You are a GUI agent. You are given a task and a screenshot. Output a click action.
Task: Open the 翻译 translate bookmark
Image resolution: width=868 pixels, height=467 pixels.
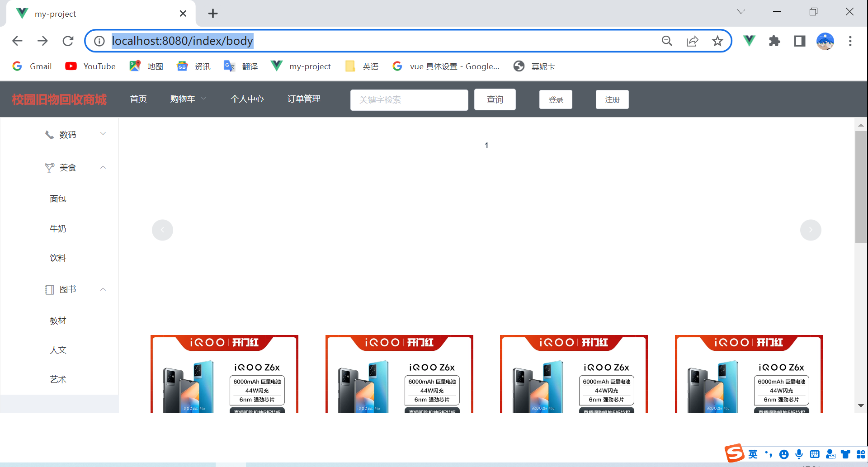click(x=241, y=66)
